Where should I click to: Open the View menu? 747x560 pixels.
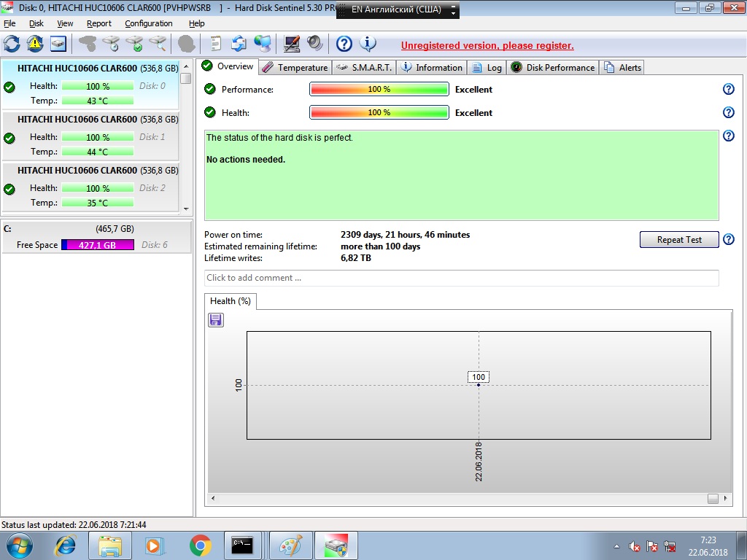65,23
